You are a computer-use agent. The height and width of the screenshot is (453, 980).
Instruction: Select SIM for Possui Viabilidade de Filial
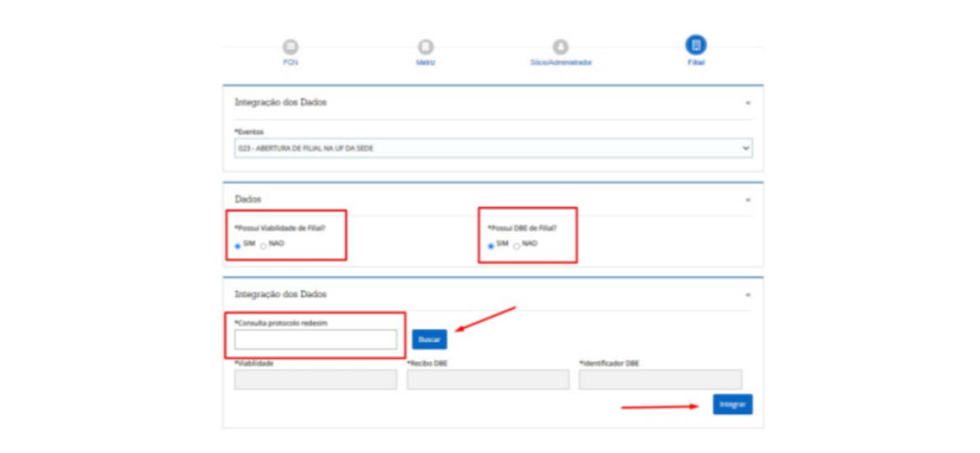click(238, 245)
